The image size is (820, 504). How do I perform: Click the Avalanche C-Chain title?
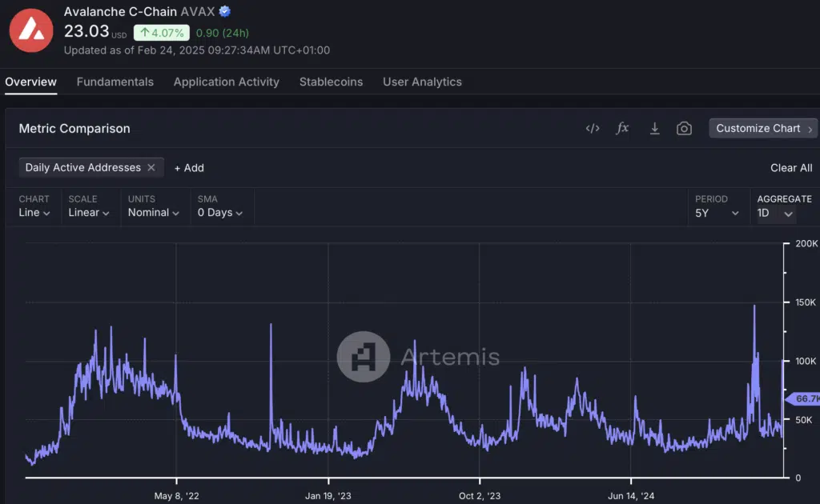[120, 11]
